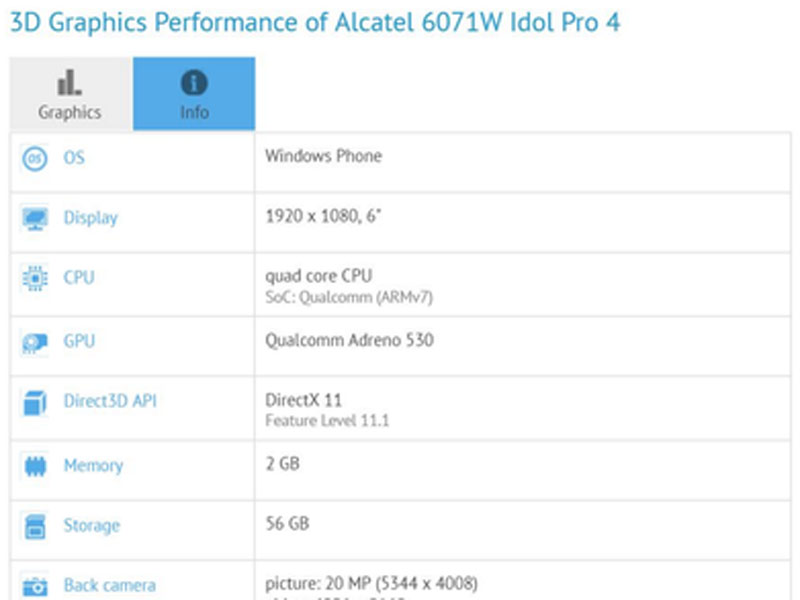
Task: Select the OS label
Action: 74,158
